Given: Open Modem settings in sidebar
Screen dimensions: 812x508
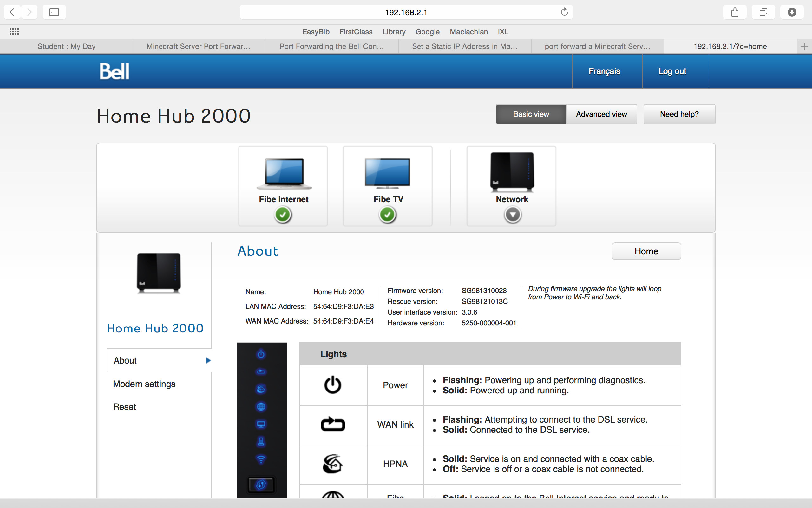Looking at the screenshot, I should pyautogui.click(x=144, y=384).
